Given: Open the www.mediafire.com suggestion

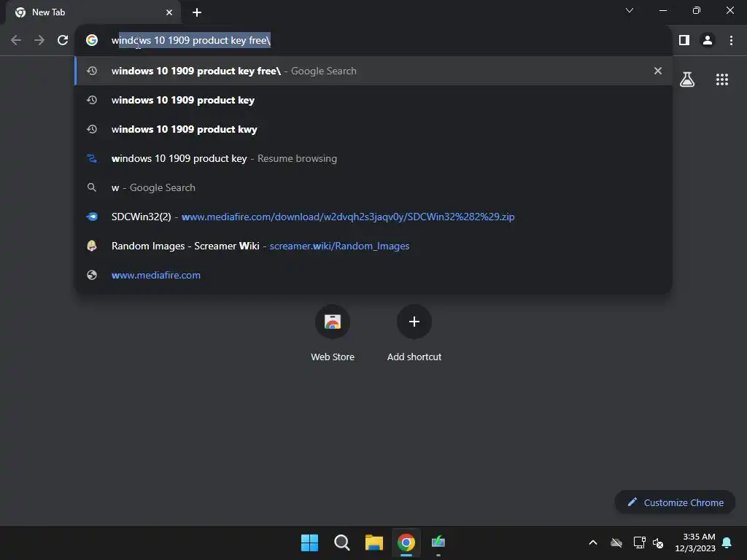Looking at the screenshot, I should pos(374,275).
